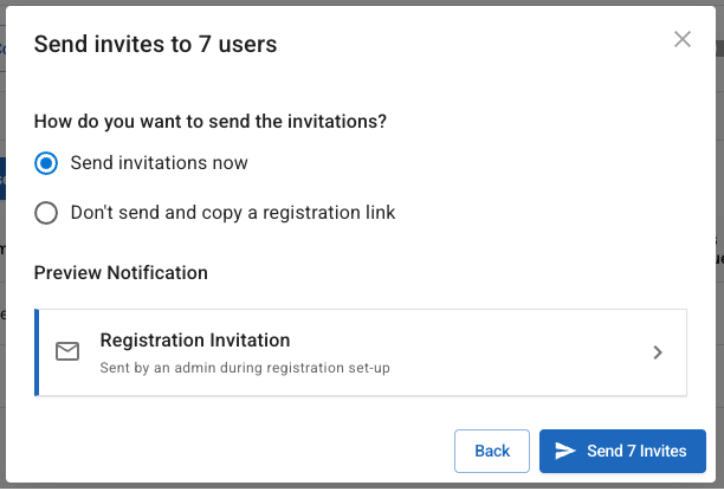Click 'How do you want to send' question text
The width and height of the screenshot is (724, 489).
point(210,121)
